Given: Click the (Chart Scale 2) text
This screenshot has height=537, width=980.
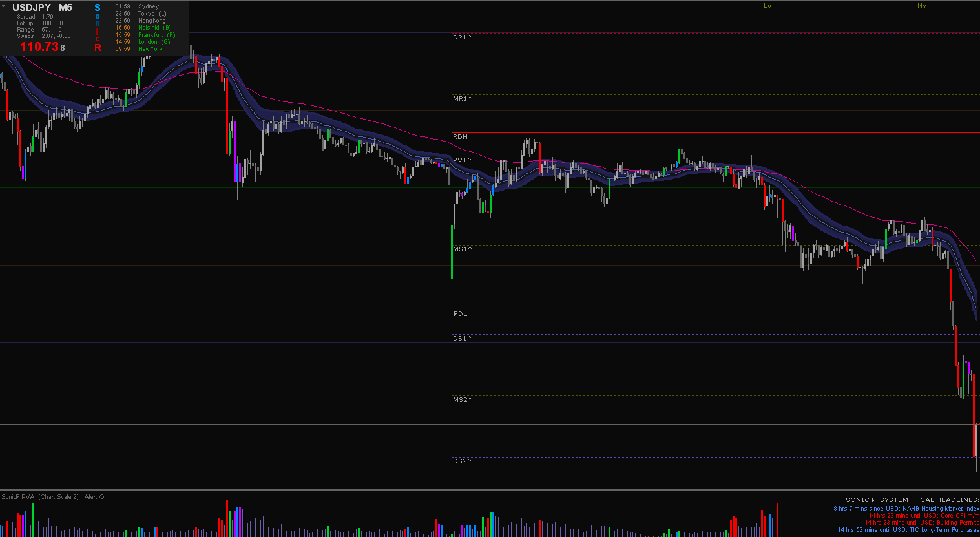Looking at the screenshot, I should [x=58, y=497].
